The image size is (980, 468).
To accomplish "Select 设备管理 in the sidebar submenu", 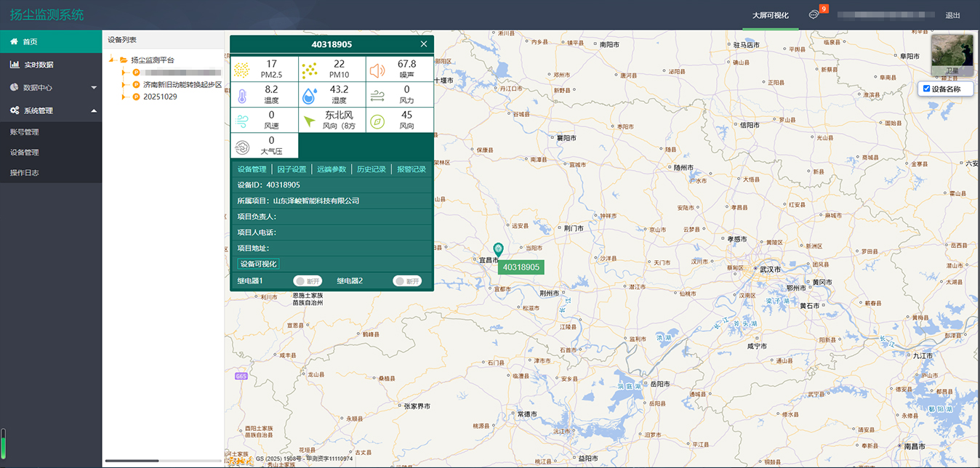I will tap(25, 153).
